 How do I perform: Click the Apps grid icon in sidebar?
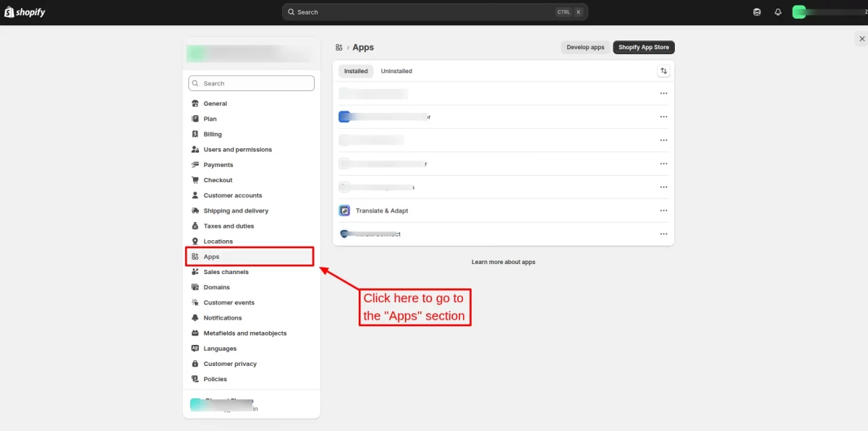click(195, 257)
